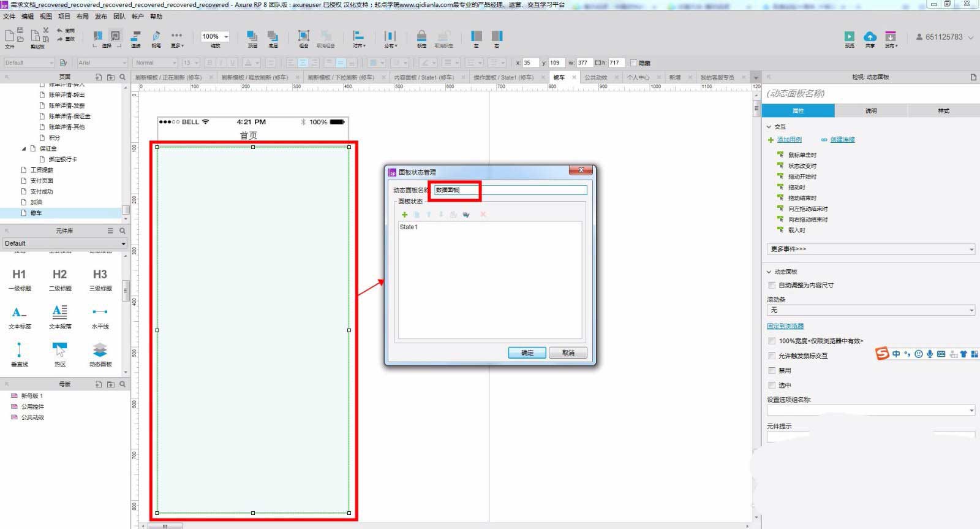
Task: Select the 加油 page in the page tree
Action: [x=36, y=202]
